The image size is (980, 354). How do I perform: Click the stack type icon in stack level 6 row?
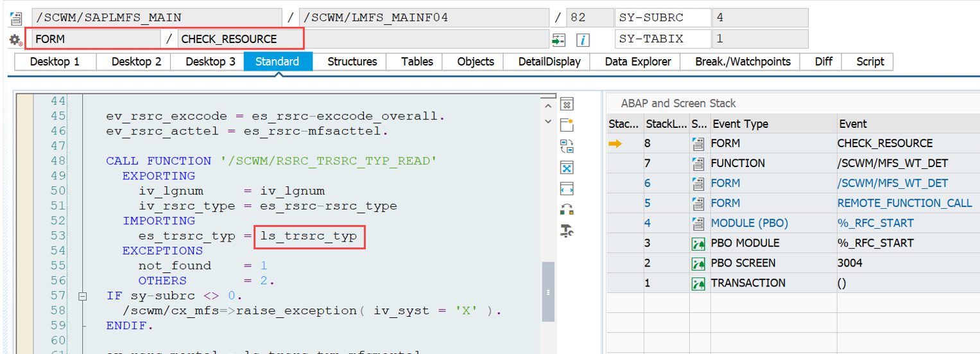coord(698,183)
